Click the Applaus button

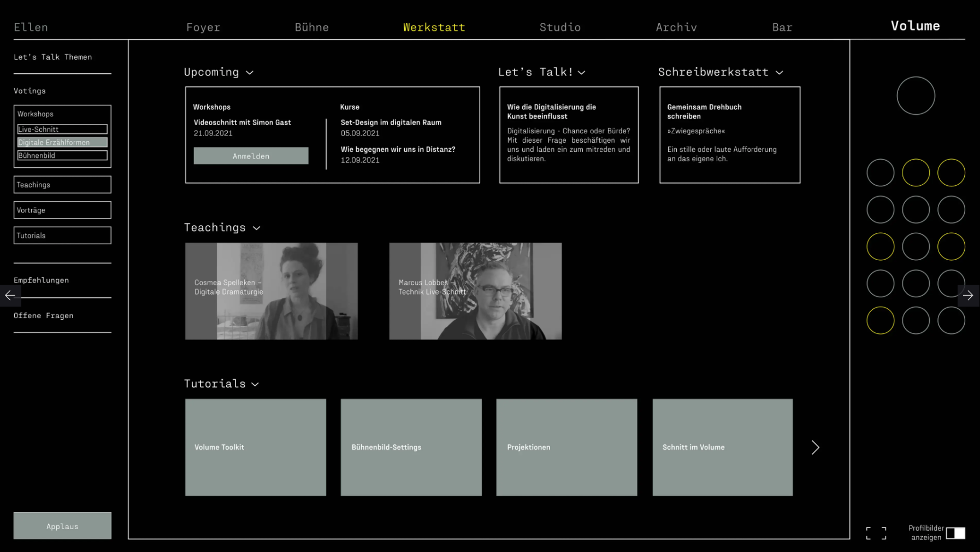tap(62, 526)
